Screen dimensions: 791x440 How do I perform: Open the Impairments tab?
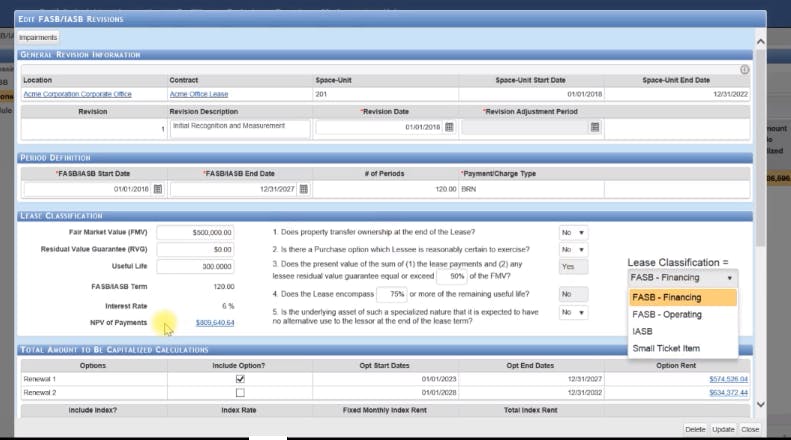[x=38, y=37]
